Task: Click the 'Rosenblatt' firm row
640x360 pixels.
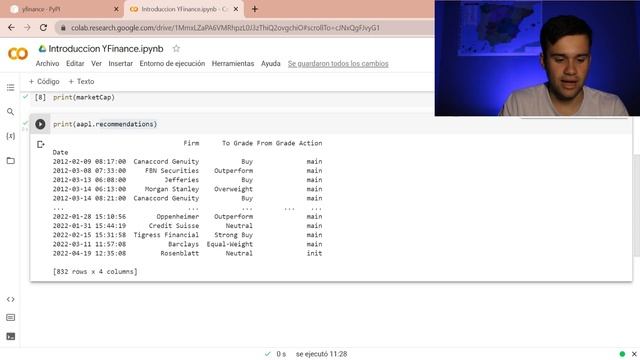Action: [x=180, y=253]
